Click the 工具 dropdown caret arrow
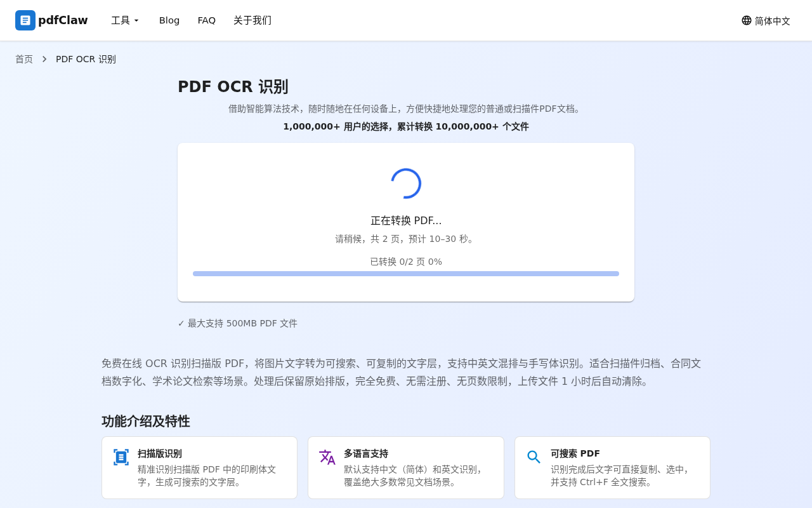This screenshot has height=508, width=812. 136,21
